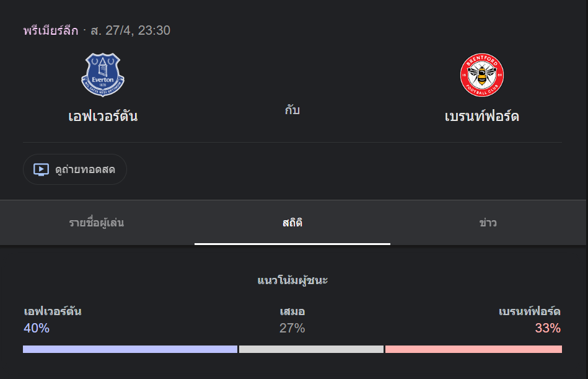Click the 40% Everton win percentage
The height and width of the screenshot is (379, 588).
(37, 328)
